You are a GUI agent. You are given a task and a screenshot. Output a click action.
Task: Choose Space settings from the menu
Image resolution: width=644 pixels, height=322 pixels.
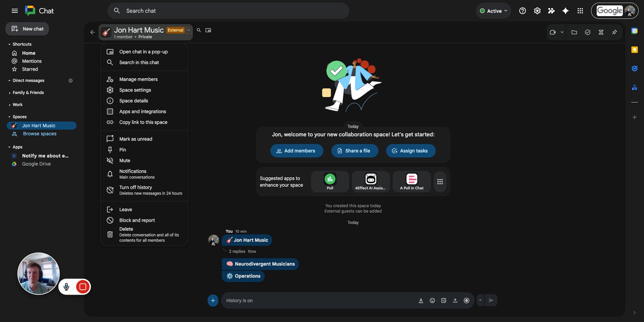(144, 90)
